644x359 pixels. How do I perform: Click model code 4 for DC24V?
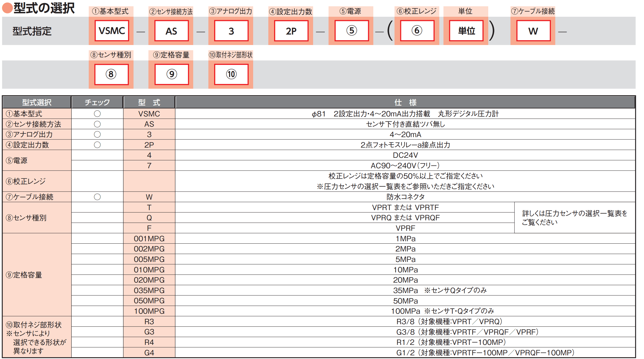tap(149, 155)
